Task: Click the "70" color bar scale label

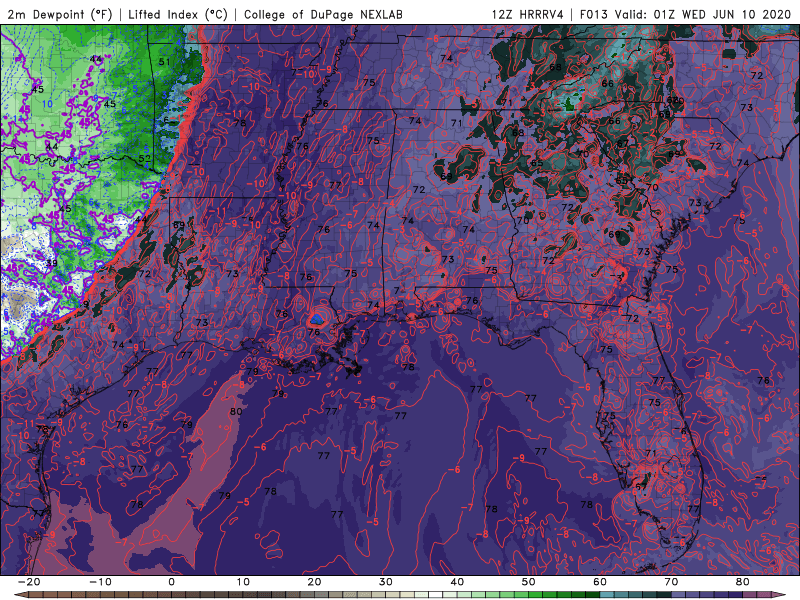Action: (671, 582)
